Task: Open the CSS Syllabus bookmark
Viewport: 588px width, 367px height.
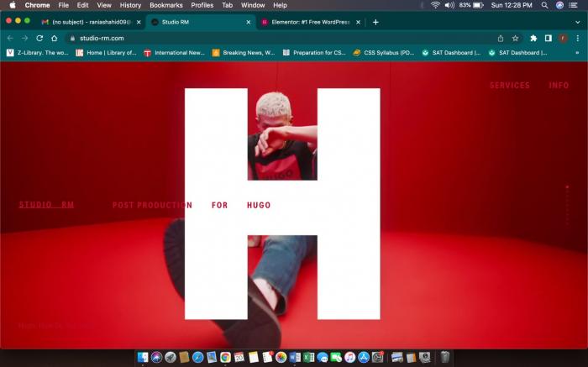Action: 384,53
